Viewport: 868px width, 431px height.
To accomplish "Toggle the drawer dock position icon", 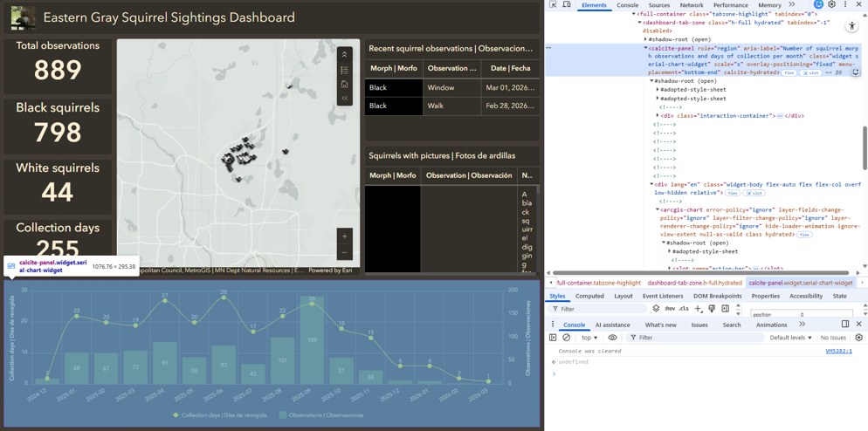I will pos(845,325).
